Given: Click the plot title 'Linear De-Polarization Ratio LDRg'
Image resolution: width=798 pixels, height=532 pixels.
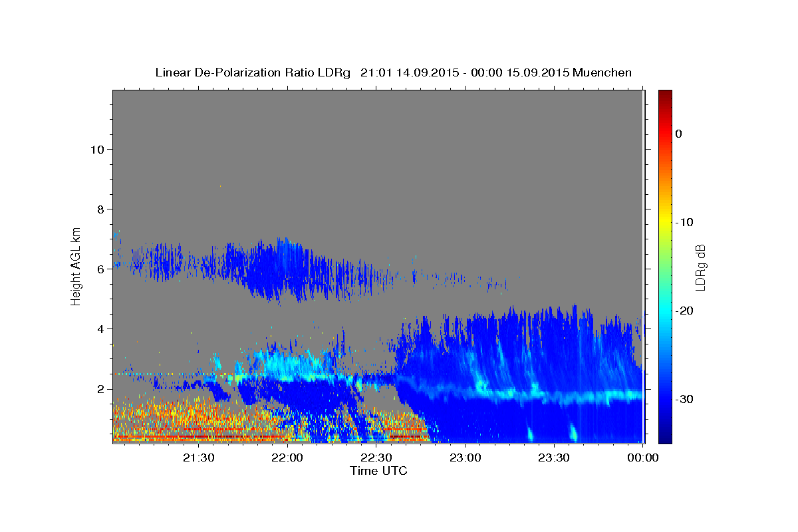Looking at the screenshot, I should [252, 72].
